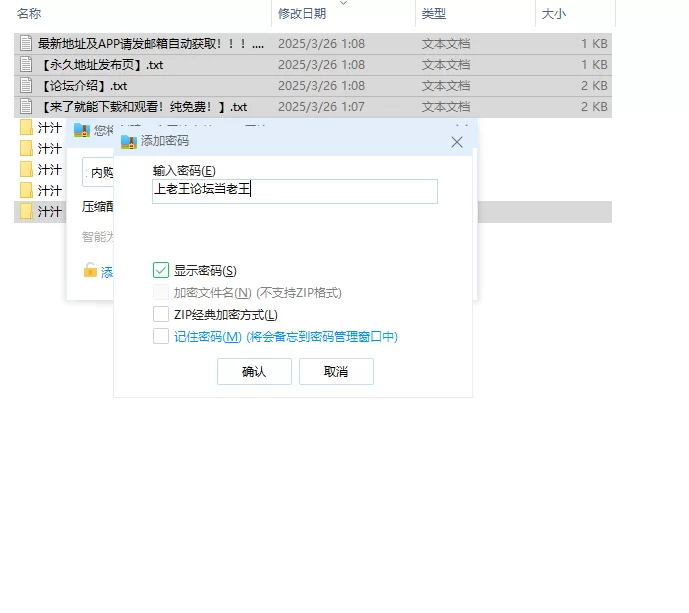This screenshot has width=689, height=613.
Task: Tick the 记住密码(M) checkbox
Action: [x=161, y=336]
